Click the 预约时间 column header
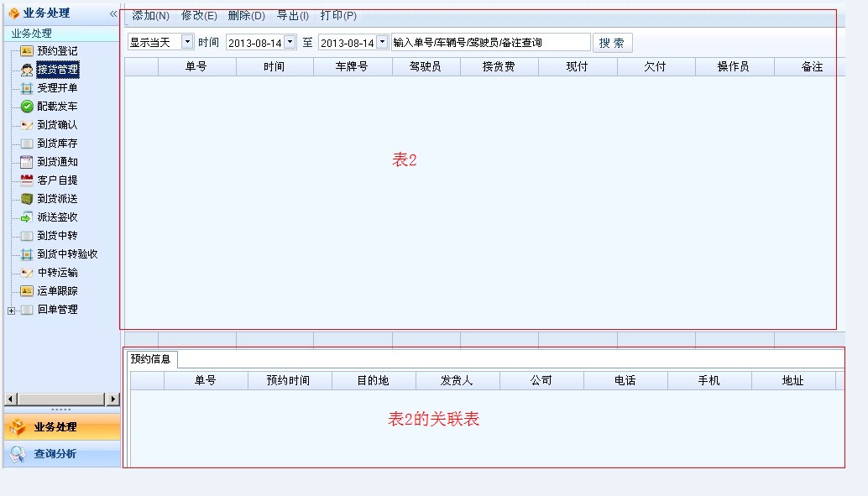 [290, 380]
